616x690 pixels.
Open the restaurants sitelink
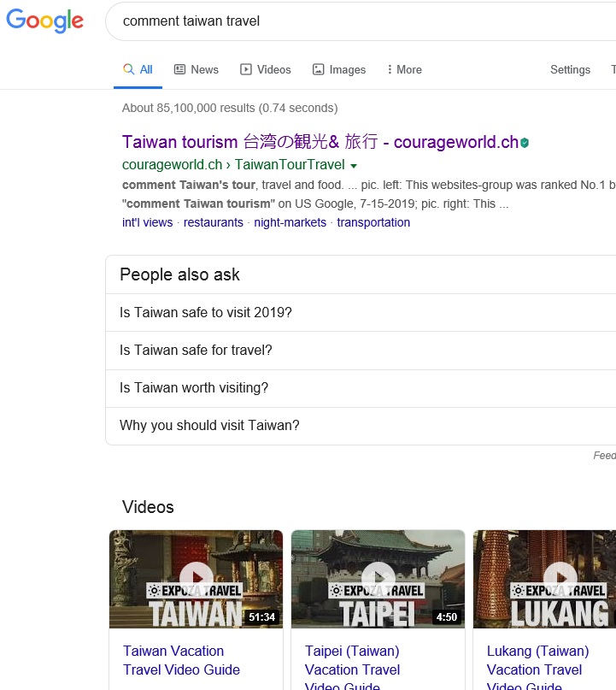tap(213, 222)
